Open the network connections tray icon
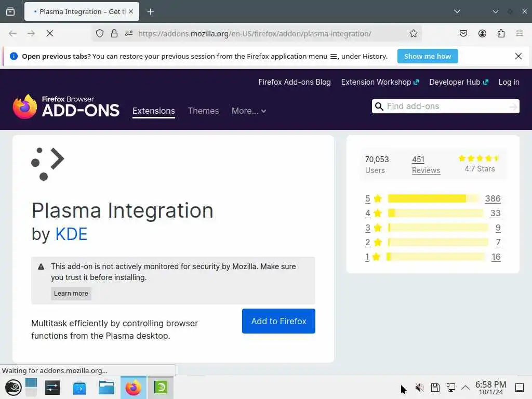The height and width of the screenshot is (399, 532). pyautogui.click(x=451, y=388)
